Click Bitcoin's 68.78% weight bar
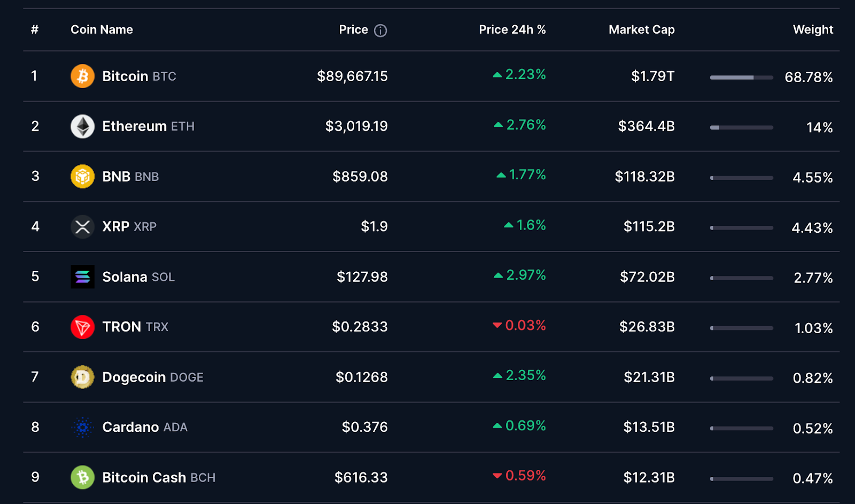The width and height of the screenshot is (855, 504). [x=741, y=77]
